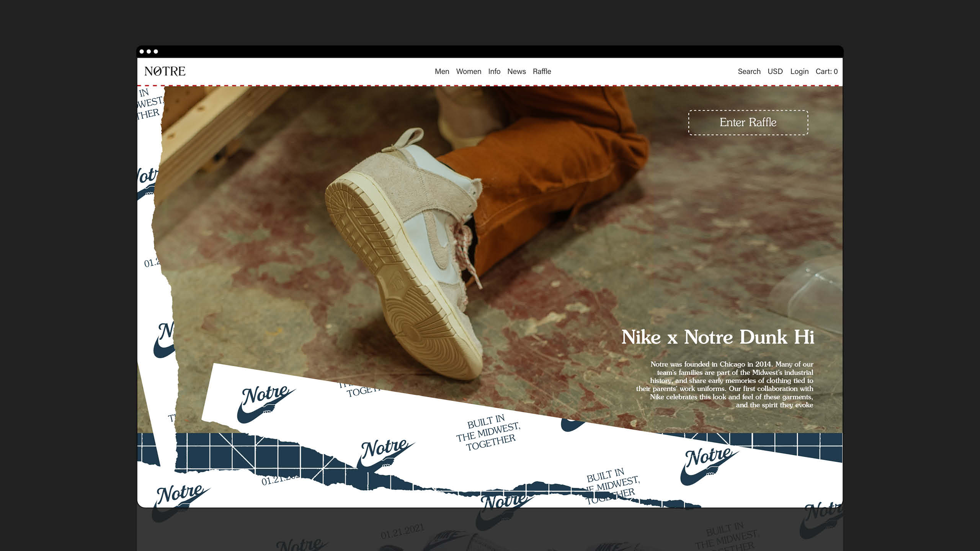Click the NOTRE logo in the header
This screenshot has width=980, height=551.
point(165,71)
